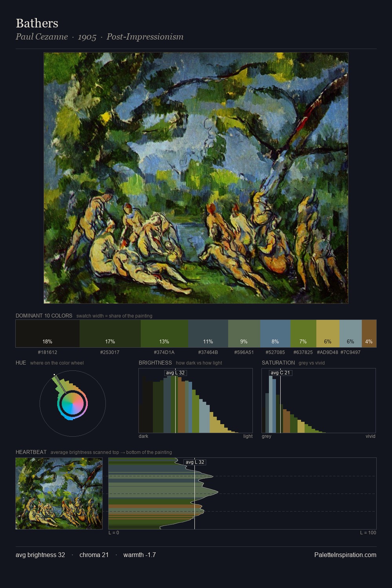This screenshot has width=392, height=588.
Task: Click the year '1905'
Action: (x=87, y=37)
